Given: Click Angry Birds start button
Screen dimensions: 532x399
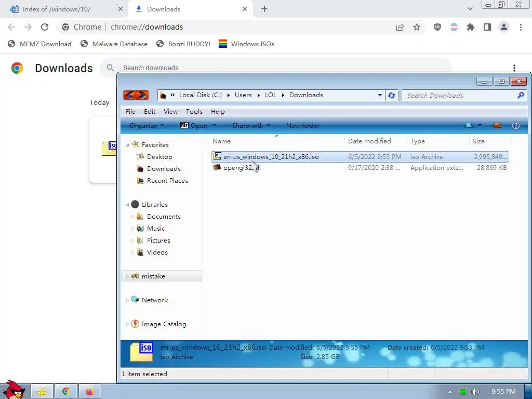Looking at the screenshot, I should [x=13, y=390].
